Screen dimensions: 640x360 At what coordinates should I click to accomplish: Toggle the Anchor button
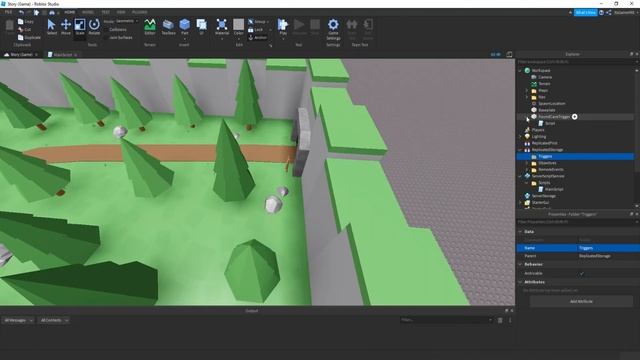(x=258, y=37)
